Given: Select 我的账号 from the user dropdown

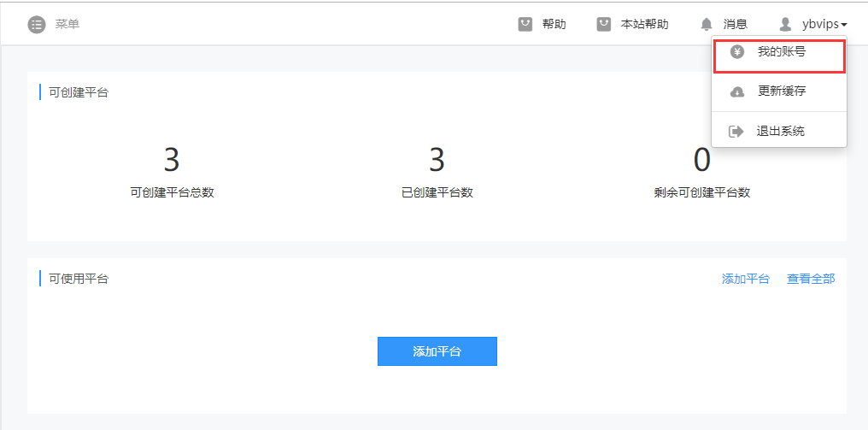Looking at the screenshot, I should click(x=781, y=52).
